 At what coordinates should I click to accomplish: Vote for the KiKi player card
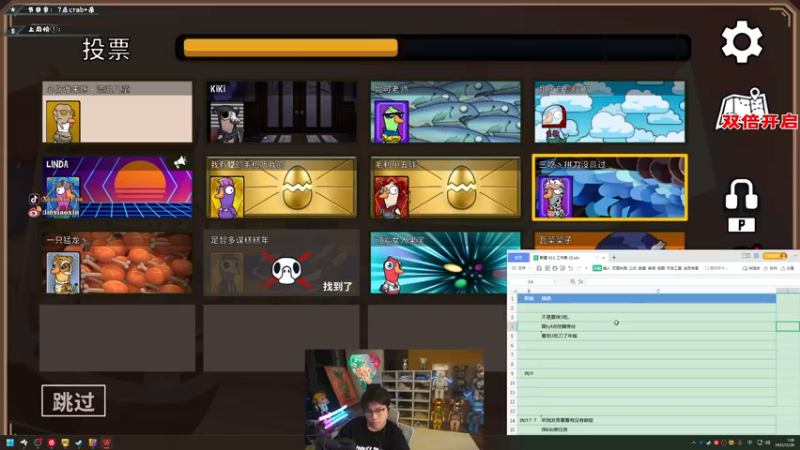(x=282, y=112)
